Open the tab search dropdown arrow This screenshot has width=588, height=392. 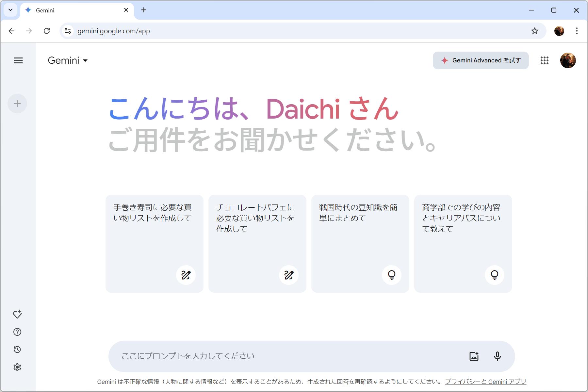point(10,10)
